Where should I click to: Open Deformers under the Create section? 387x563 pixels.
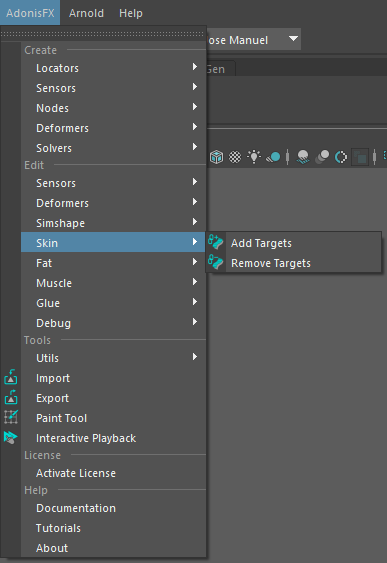click(113, 128)
